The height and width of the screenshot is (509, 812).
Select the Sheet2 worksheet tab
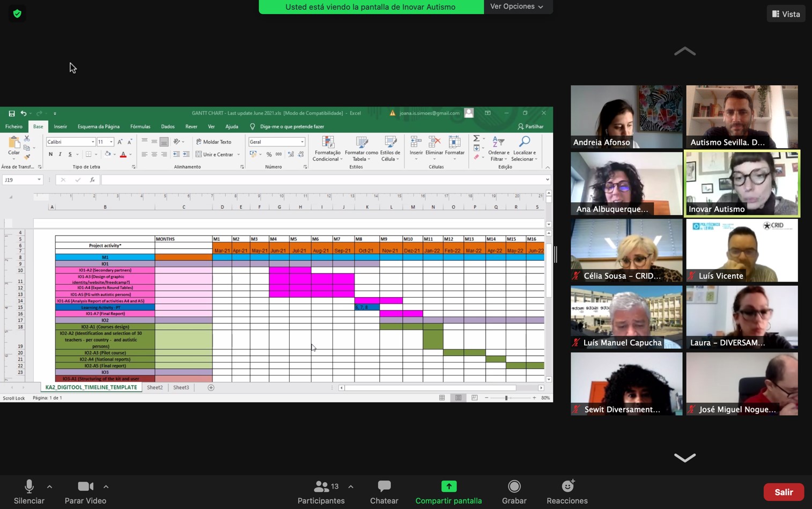click(155, 387)
